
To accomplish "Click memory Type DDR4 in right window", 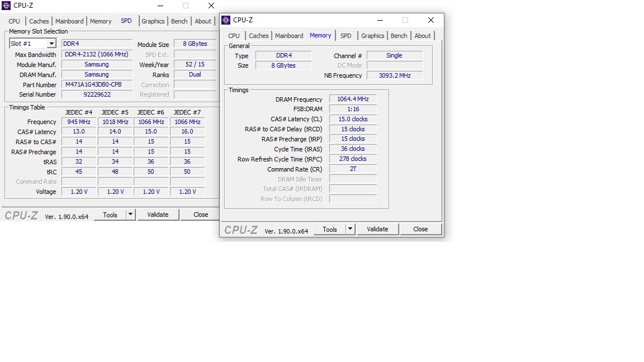I will point(283,55).
